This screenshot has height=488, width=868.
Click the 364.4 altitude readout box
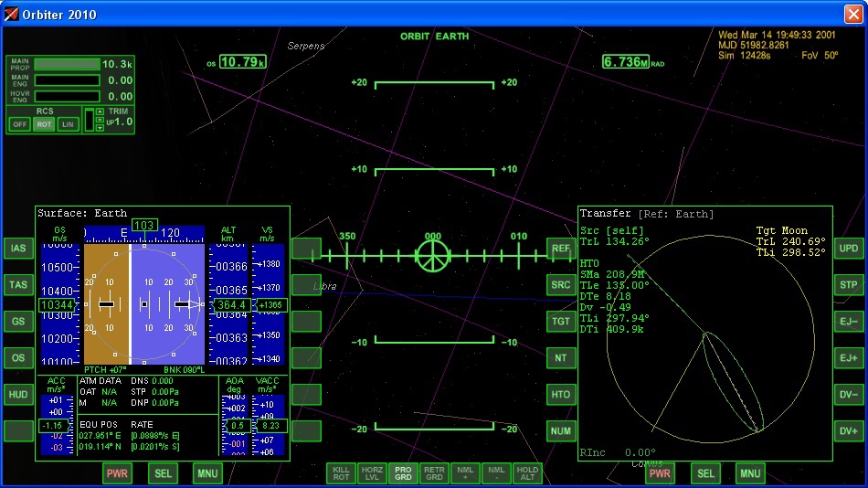tap(231, 304)
